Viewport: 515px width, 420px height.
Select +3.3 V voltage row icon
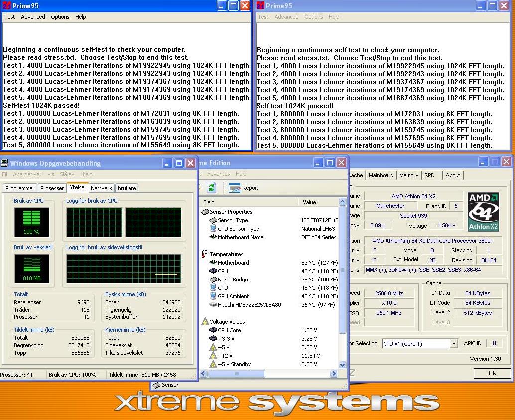point(213,338)
